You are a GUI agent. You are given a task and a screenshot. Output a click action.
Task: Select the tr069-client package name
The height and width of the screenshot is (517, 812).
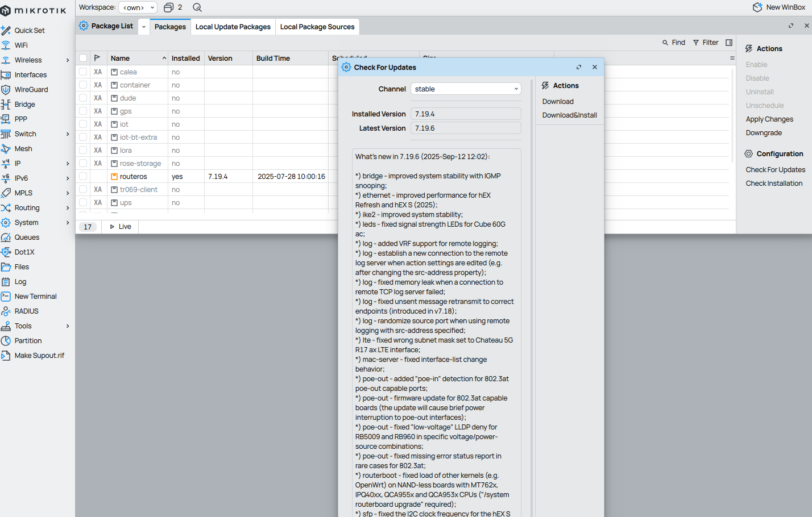[139, 190]
